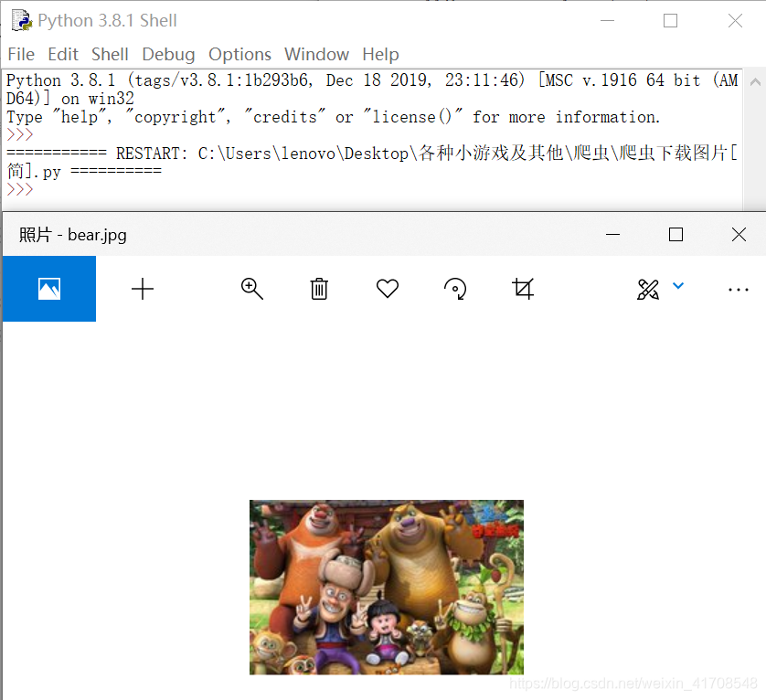
Task: Maximize the Python 3.8.1 Shell window
Action: pos(670,20)
